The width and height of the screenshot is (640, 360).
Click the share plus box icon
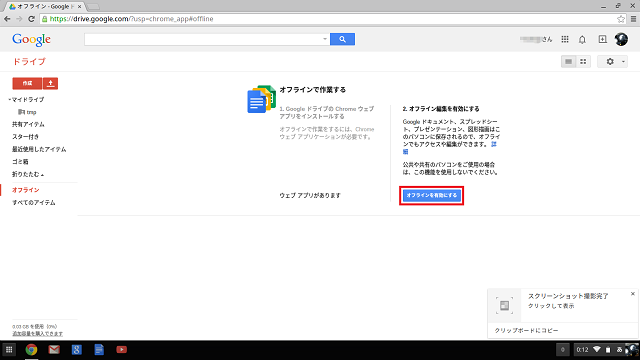(x=602, y=39)
